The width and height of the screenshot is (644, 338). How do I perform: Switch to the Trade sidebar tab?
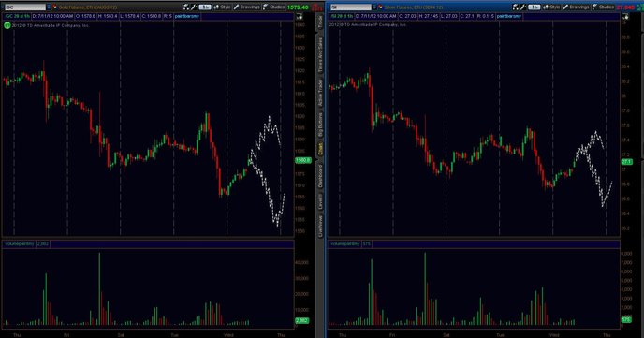point(320,22)
